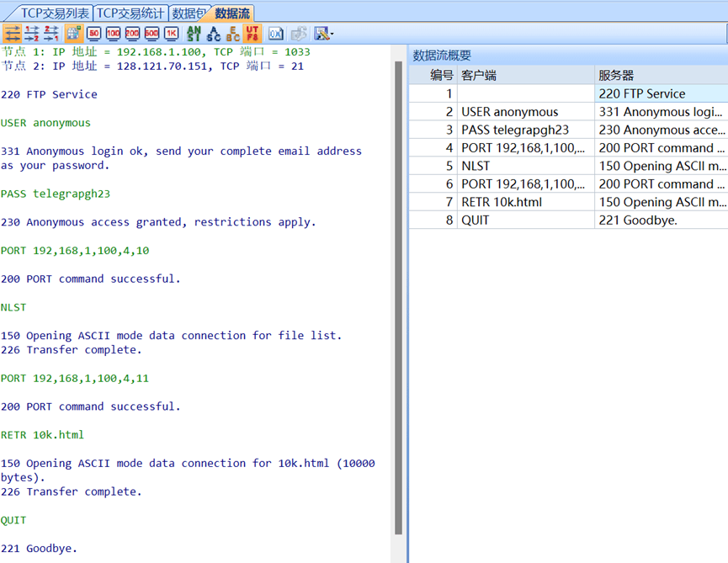Click the 0x hex display icon

tap(275, 34)
